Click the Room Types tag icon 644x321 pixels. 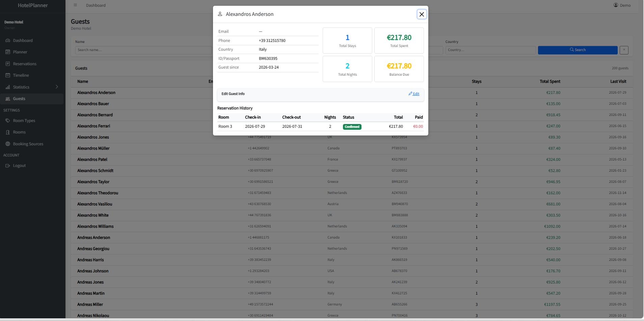[8, 121]
